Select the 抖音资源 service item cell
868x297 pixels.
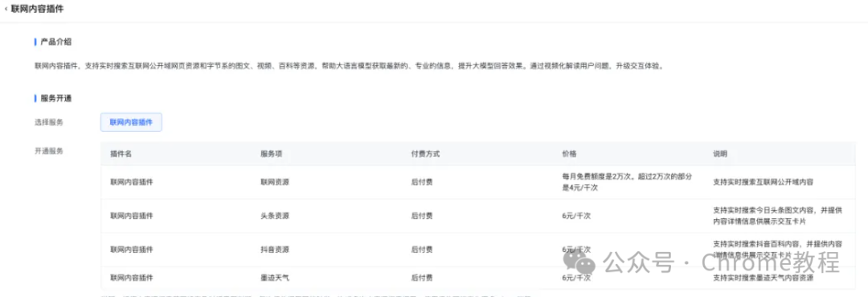pos(275,250)
